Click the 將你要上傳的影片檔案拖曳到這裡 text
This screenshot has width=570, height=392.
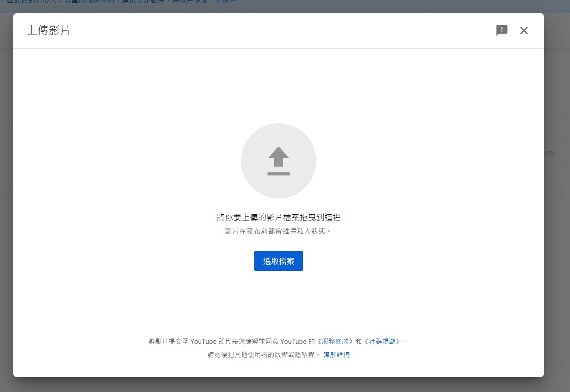278,217
